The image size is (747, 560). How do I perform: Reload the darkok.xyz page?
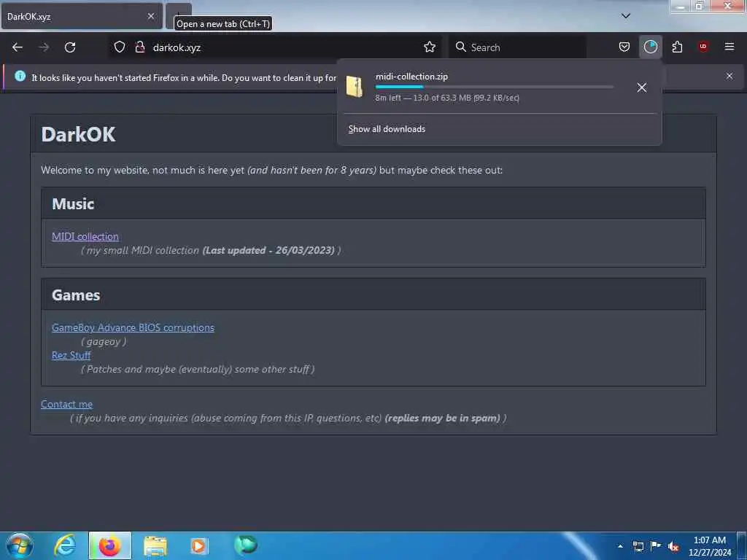70,47
